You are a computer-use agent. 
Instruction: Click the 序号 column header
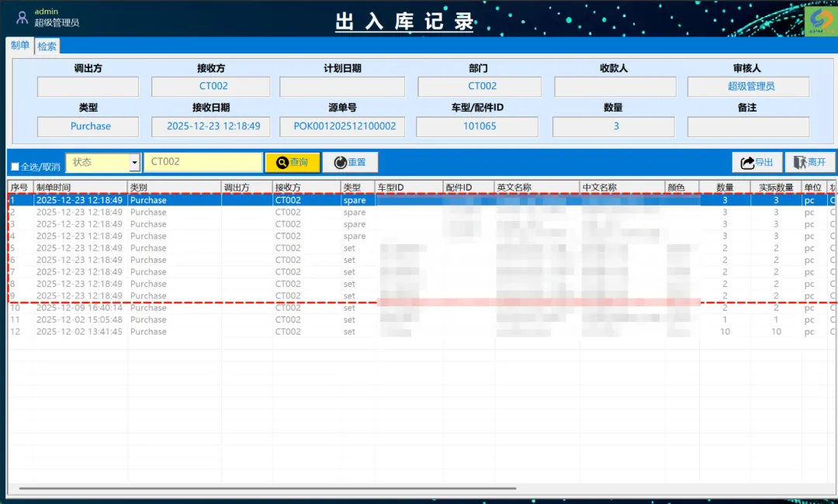pos(20,188)
